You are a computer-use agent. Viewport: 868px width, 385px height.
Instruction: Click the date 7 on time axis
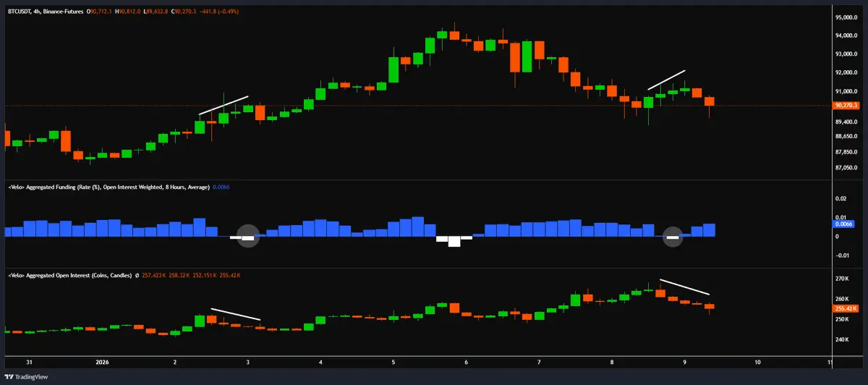pos(540,361)
